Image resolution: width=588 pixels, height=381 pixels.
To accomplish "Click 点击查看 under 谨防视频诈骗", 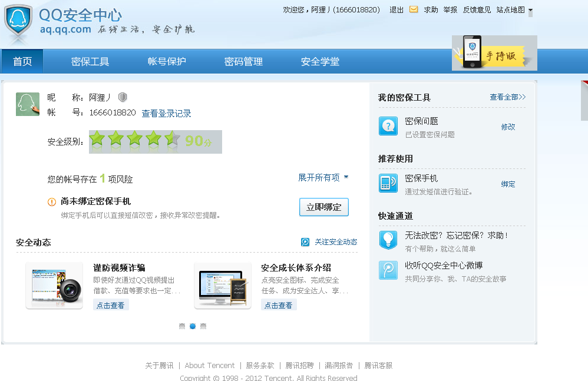I will (x=111, y=305).
